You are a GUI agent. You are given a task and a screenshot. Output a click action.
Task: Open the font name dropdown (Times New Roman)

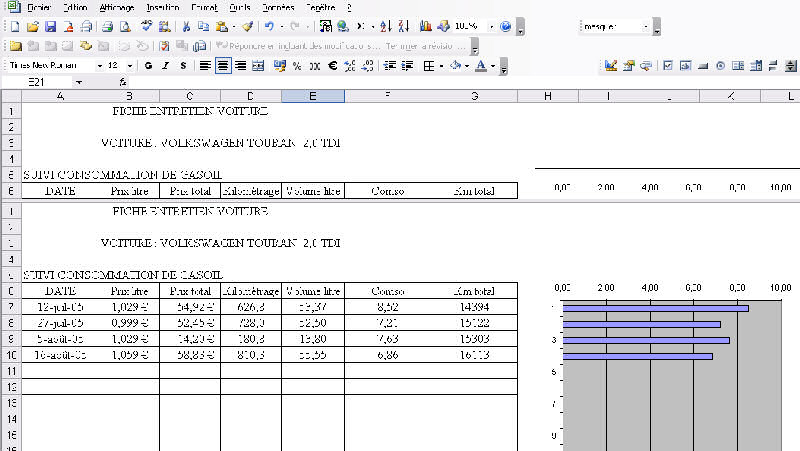[99, 66]
